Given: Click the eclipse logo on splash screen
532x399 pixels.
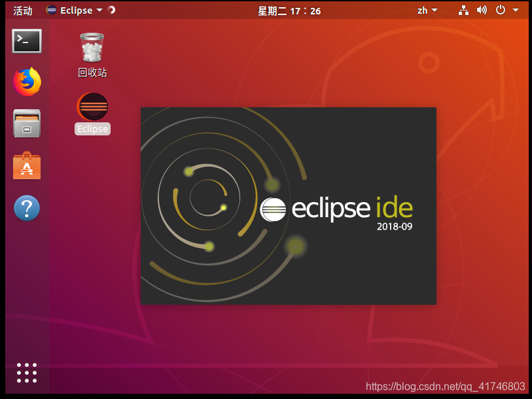Looking at the screenshot, I should 273,209.
